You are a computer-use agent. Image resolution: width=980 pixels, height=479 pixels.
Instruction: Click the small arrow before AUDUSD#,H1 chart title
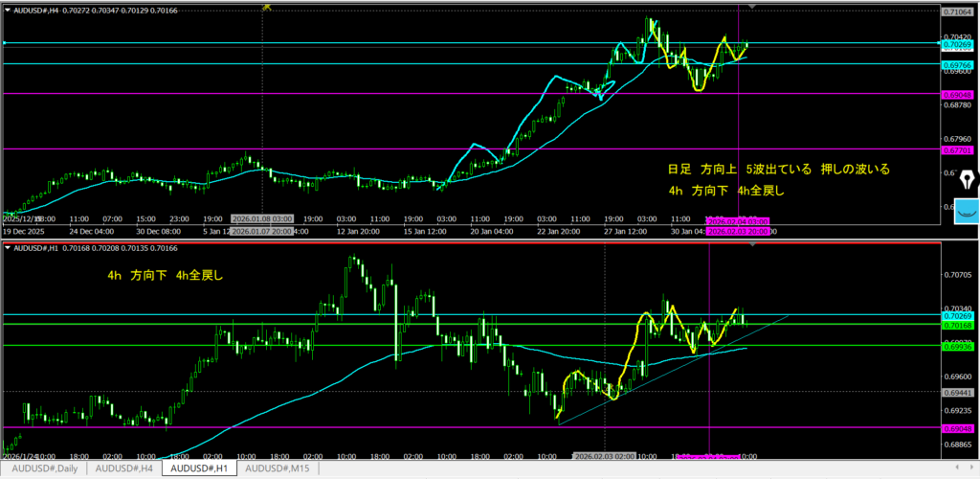point(9,248)
